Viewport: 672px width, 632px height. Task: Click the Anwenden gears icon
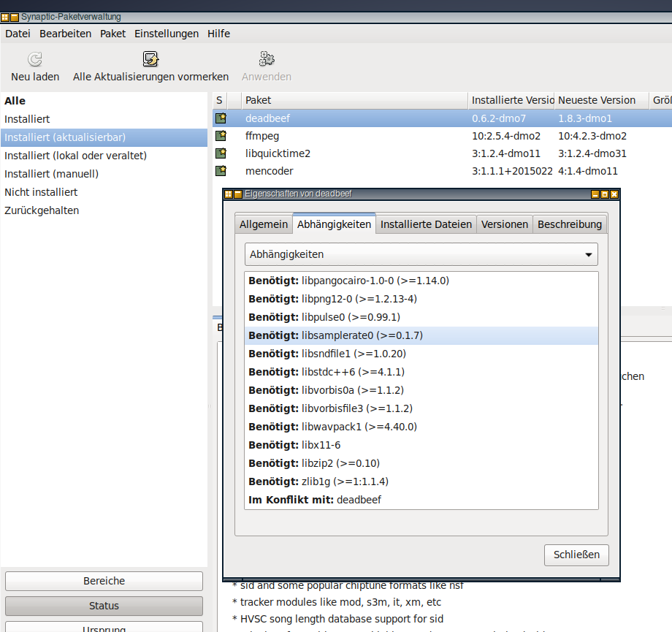(267, 59)
